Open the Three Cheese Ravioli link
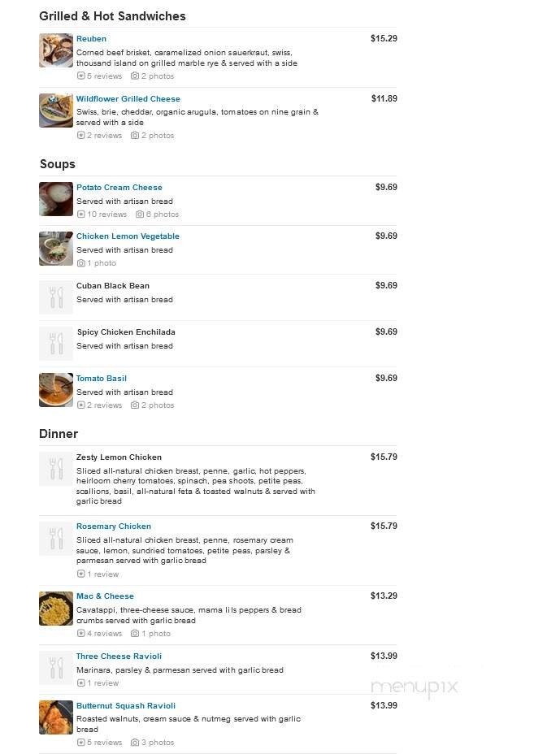Viewport: 560px width, 754px height. [119, 656]
